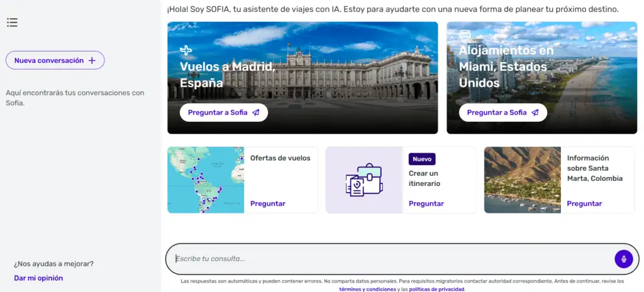The width and height of the screenshot is (644, 292).
Task: Start a Nueva conversación
Action: click(55, 60)
